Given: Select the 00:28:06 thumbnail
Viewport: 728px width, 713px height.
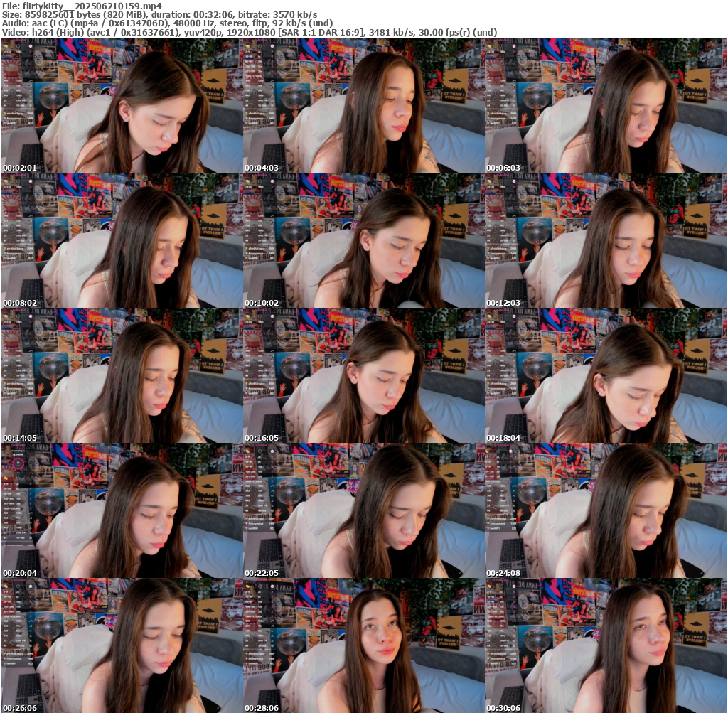Looking at the screenshot, I should click(x=363, y=645).
